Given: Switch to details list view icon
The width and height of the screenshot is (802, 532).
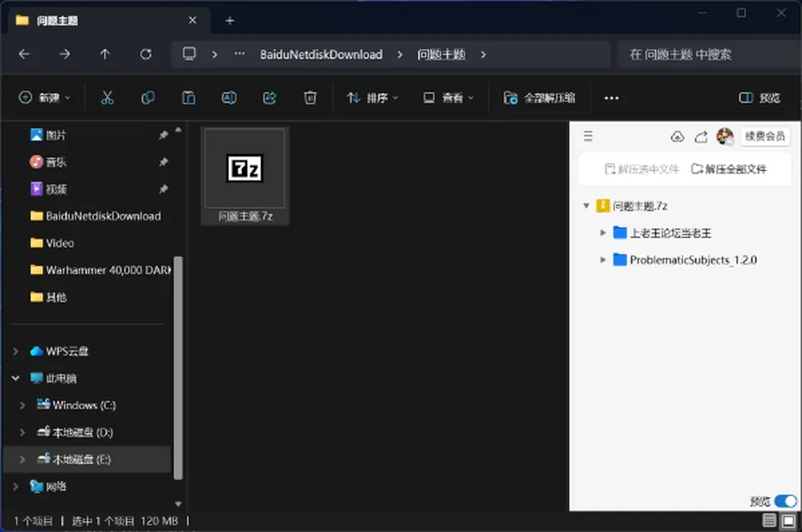Looking at the screenshot, I should [x=769, y=521].
